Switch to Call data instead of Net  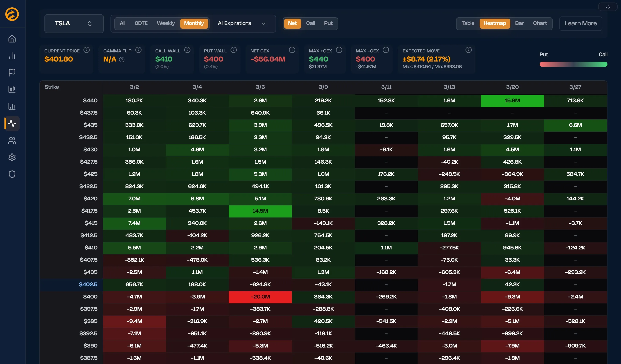coord(310,23)
